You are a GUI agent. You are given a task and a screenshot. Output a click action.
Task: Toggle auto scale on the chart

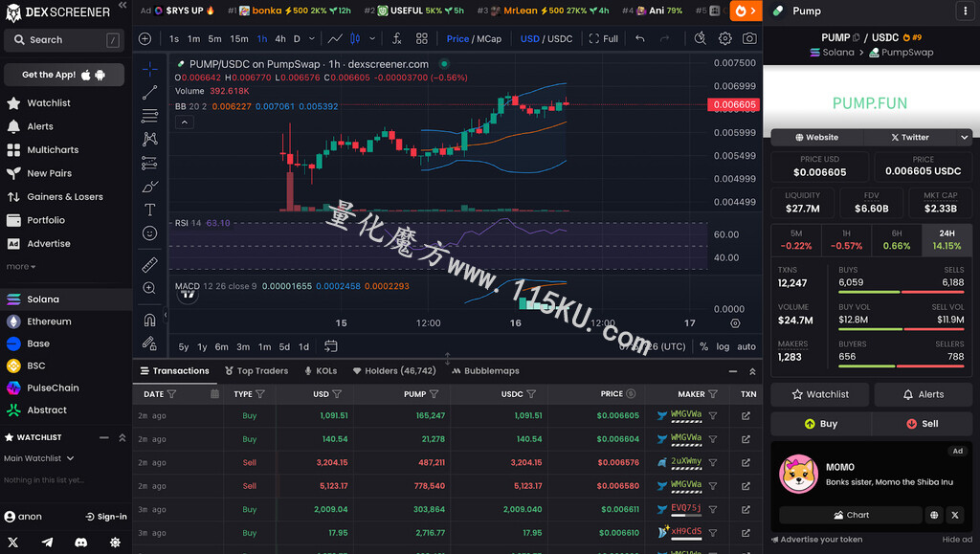746,346
